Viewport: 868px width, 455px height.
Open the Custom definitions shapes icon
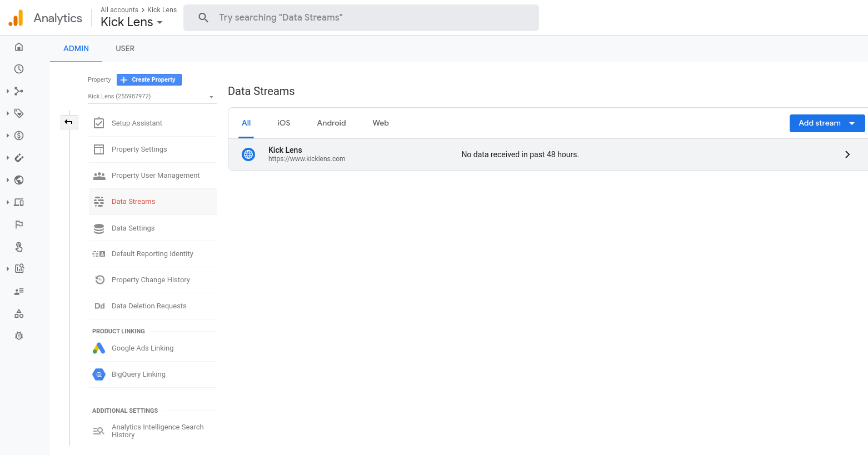click(x=19, y=313)
